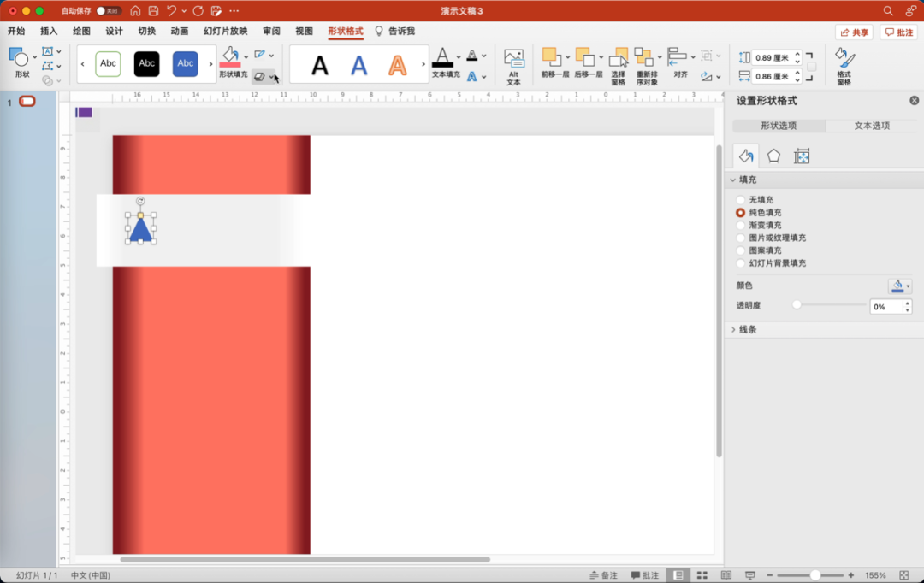Switch to reading view icon
This screenshot has height=583, width=924.
[x=726, y=575]
